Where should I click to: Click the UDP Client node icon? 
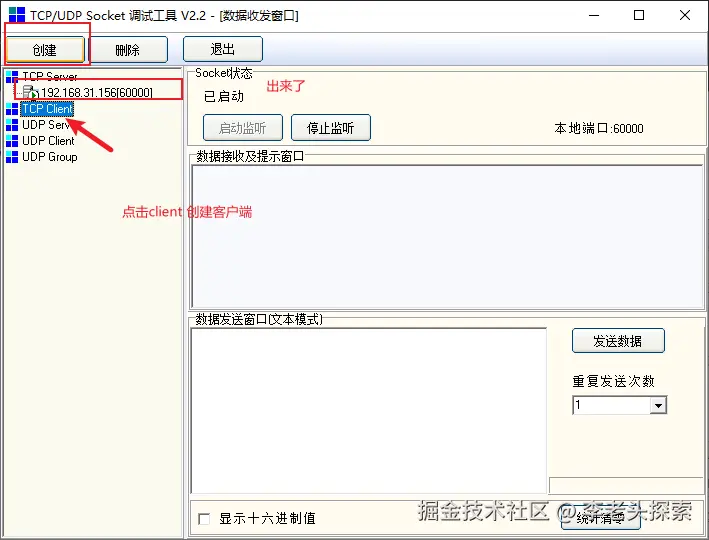click(x=12, y=141)
